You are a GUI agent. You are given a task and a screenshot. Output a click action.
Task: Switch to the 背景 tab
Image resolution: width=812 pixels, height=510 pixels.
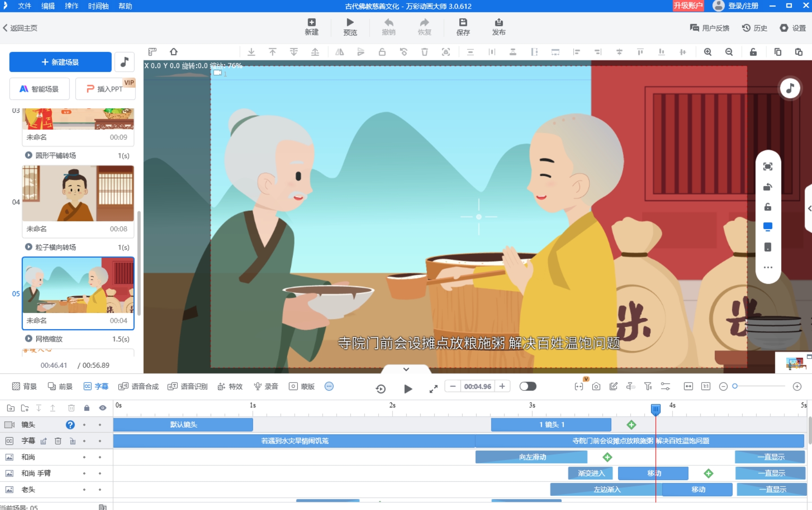24,387
